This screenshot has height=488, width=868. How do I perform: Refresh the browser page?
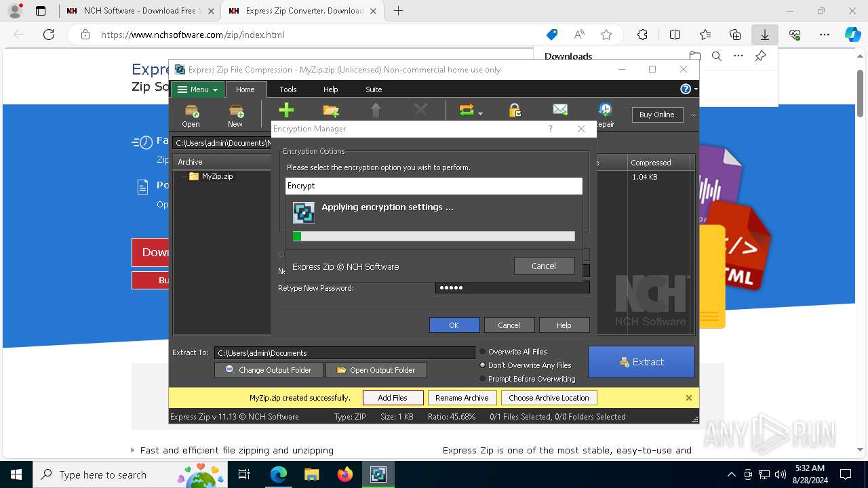coord(49,35)
